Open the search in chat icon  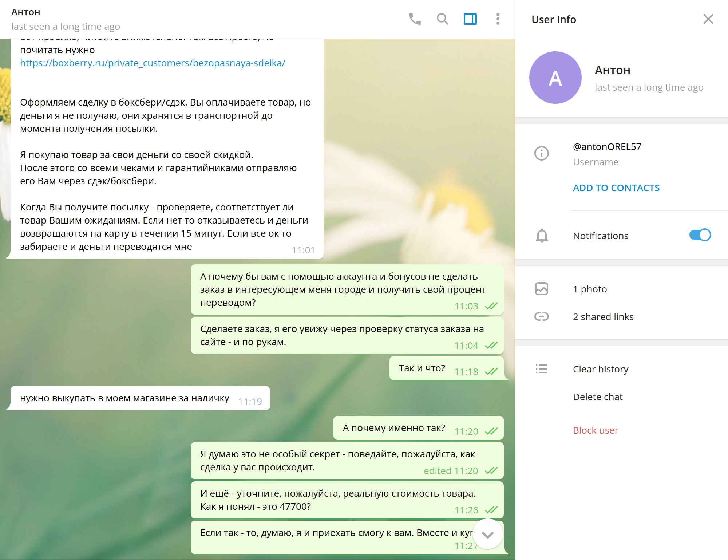(x=442, y=19)
